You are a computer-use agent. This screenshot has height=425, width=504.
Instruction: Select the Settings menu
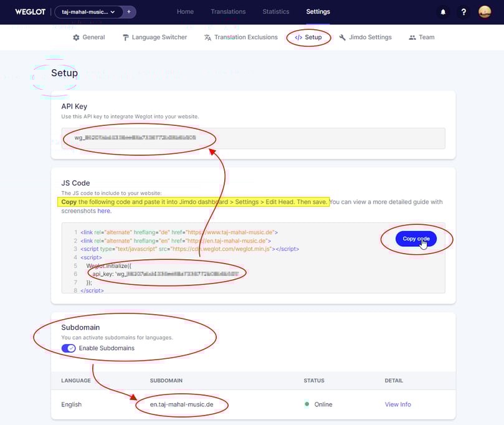[x=318, y=12]
